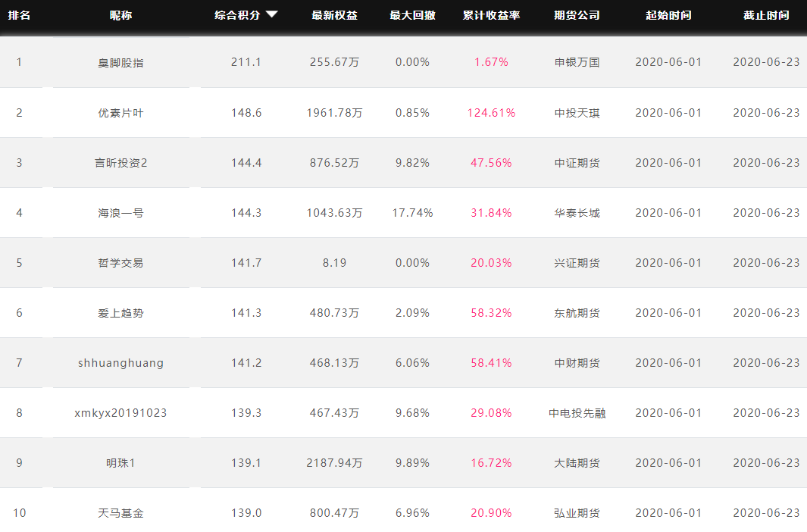807x532 pixels.
Task: Select drawdown value 6.06%
Action: pyautogui.click(x=413, y=363)
